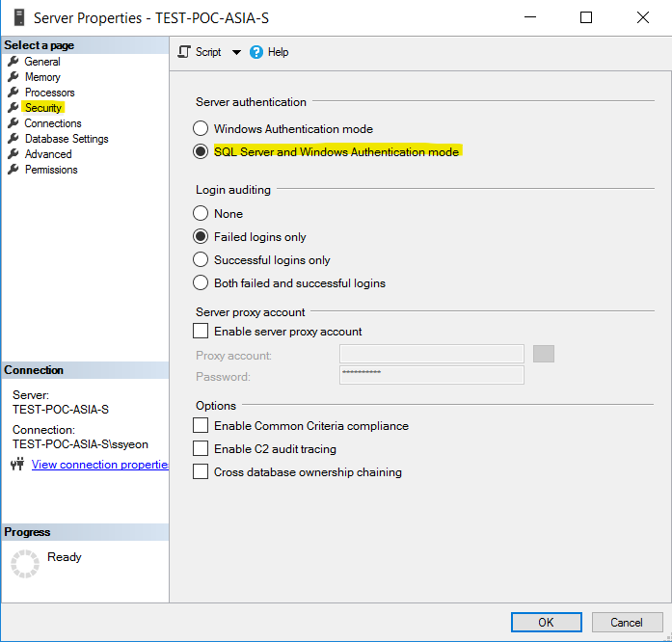672x642 pixels.
Task: Open the Advanced page
Action: click(x=48, y=154)
